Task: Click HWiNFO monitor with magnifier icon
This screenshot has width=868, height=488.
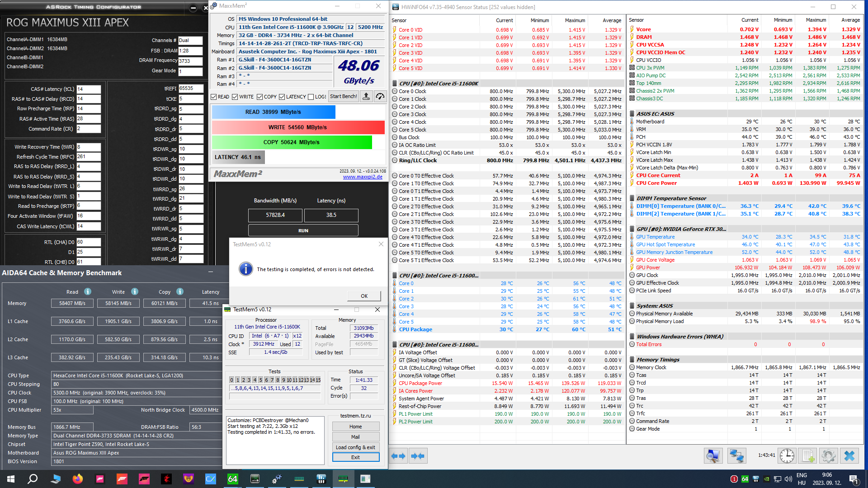Action: 713,456
